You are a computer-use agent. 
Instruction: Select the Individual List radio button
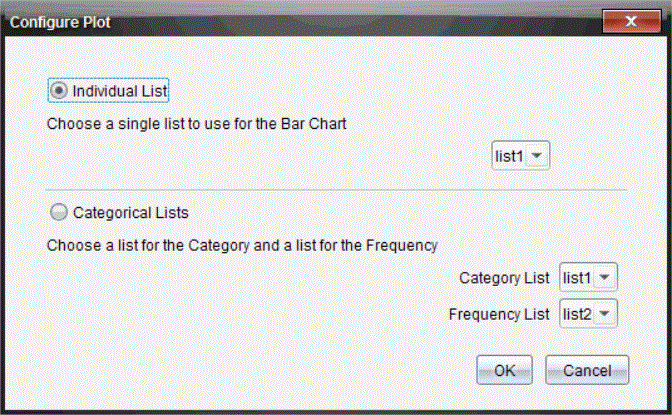pyautogui.click(x=59, y=91)
